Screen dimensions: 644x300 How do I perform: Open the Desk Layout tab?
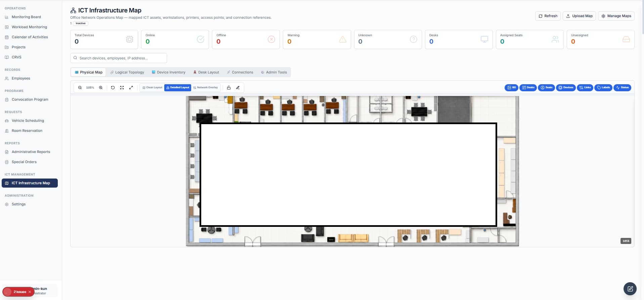click(206, 72)
